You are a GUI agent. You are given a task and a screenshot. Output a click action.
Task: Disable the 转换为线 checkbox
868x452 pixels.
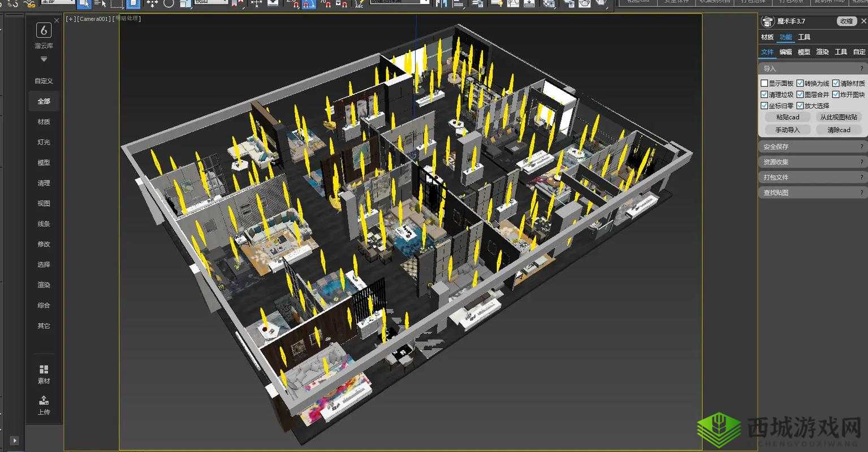tap(800, 82)
